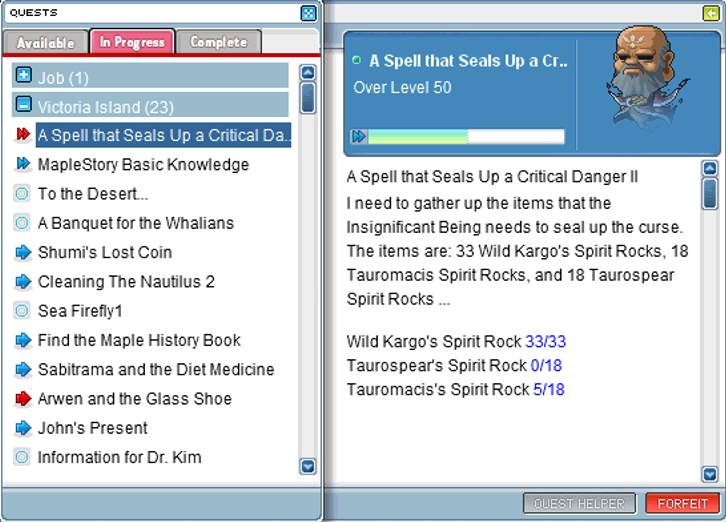Click quest detail scroll down arrow
This screenshot has width=726, height=522.
tap(710, 473)
